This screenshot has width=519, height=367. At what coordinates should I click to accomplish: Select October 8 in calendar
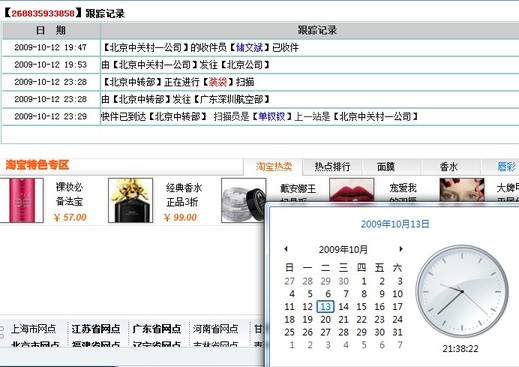(x=364, y=294)
